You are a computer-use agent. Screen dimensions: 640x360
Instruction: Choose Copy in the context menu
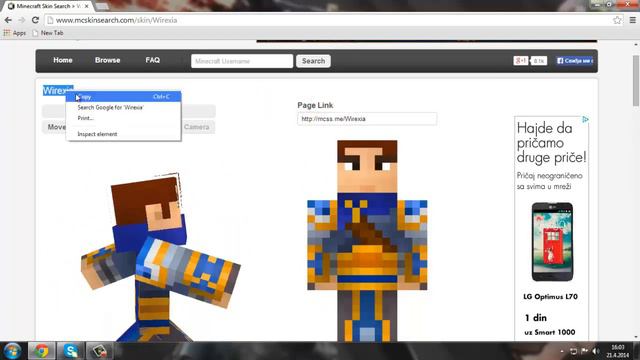pos(124,97)
